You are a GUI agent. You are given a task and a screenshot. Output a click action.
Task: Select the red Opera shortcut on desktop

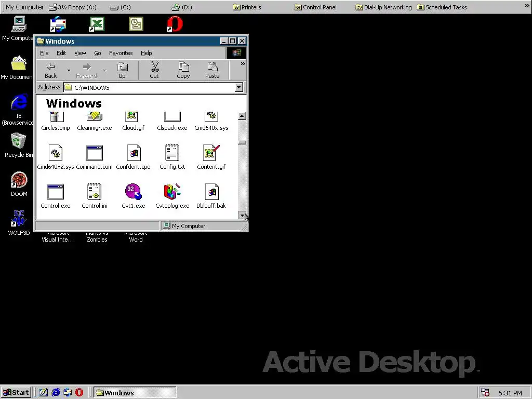pos(175,24)
